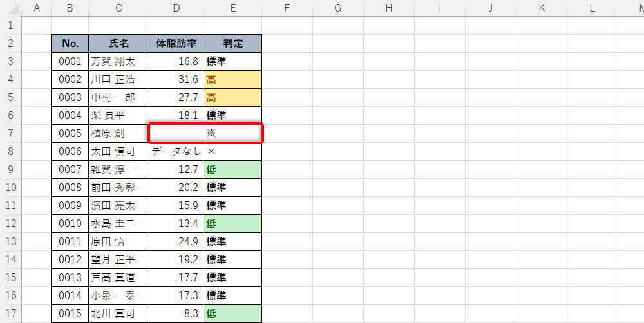Image resolution: width=644 pixels, height=323 pixels.
Task: Select the name cell 植原 創
Action: pos(118,133)
